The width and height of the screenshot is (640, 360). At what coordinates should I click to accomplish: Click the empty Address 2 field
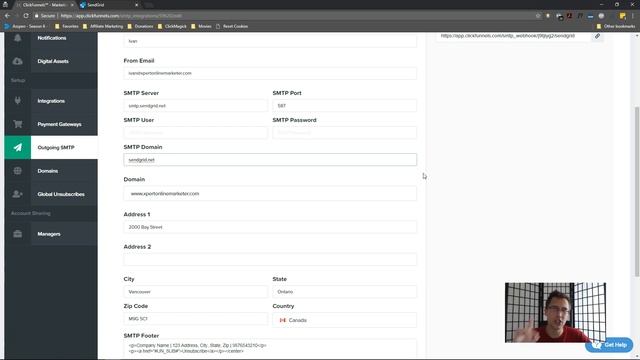(x=270, y=259)
